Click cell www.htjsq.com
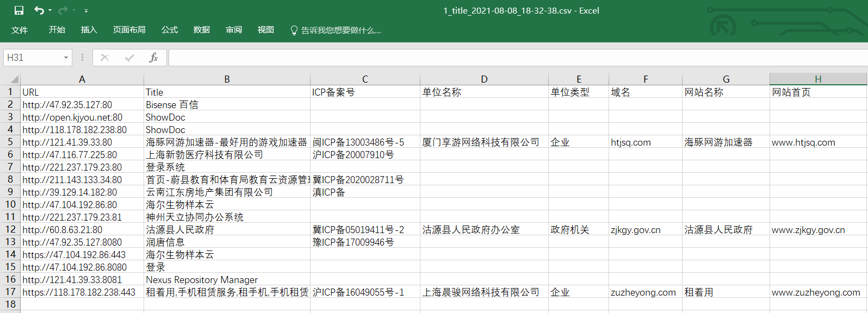The width and height of the screenshot is (868, 313). tap(818, 142)
